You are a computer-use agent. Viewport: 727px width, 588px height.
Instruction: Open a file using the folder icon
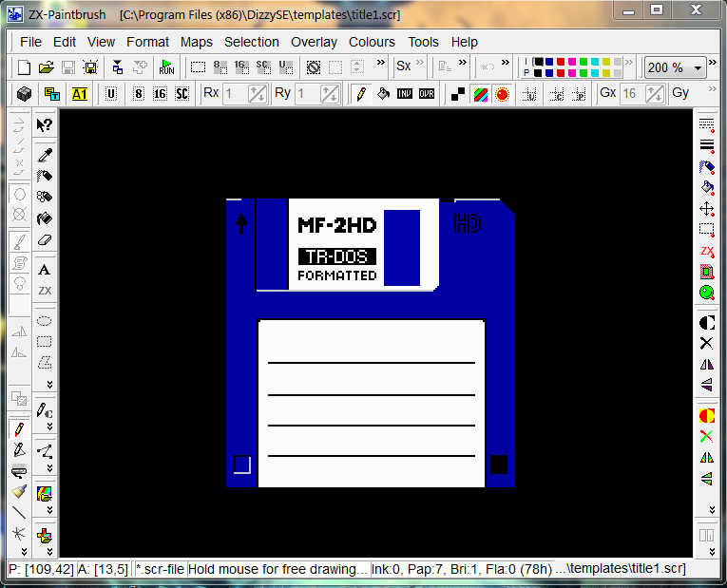click(x=46, y=67)
